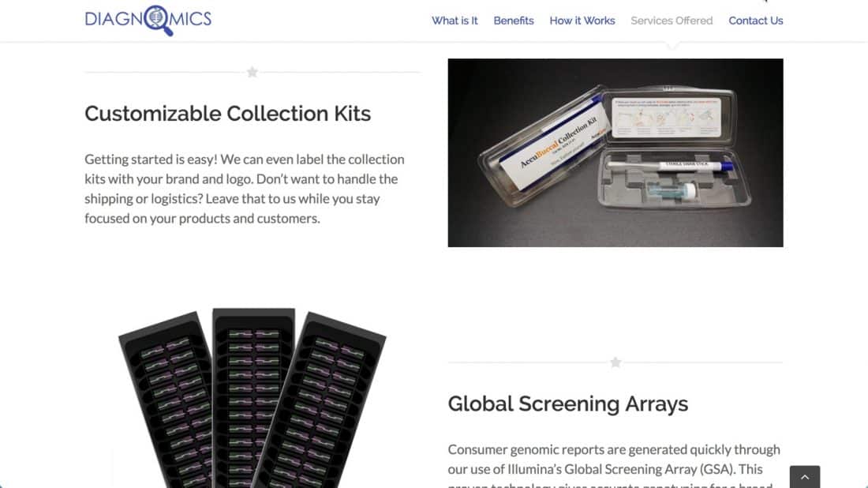The width and height of the screenshot is (868, 488).
Task: Click the star divider above Global Screening Arrays
Action: [x=615, y=362]
